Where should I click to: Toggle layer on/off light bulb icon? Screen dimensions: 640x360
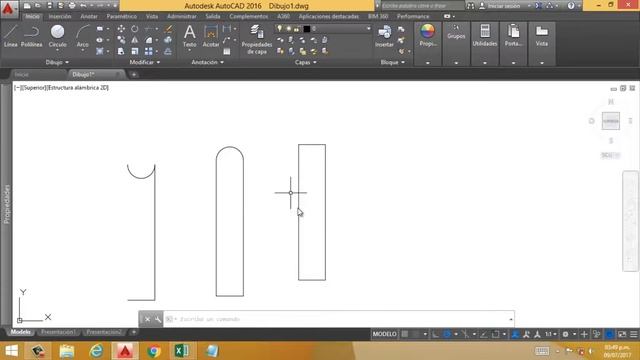(279, 29)
